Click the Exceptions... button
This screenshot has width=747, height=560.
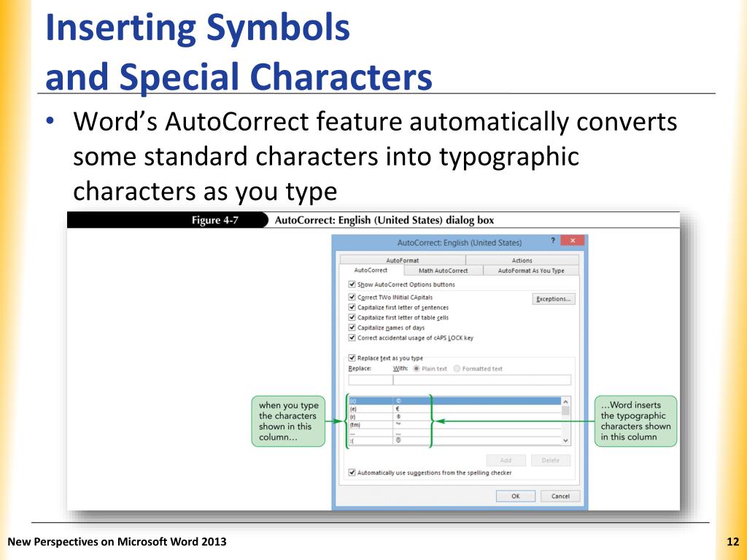point(554,299)
